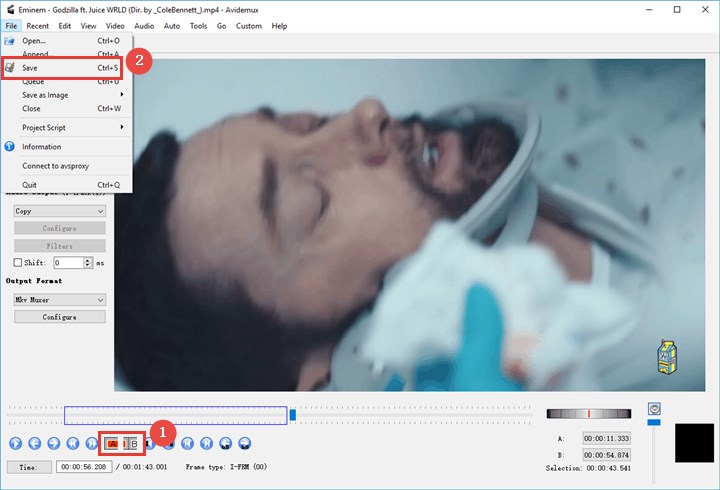Click inside the selected timeline range
This screenshot has width=720, height=490.
[175, 415]
